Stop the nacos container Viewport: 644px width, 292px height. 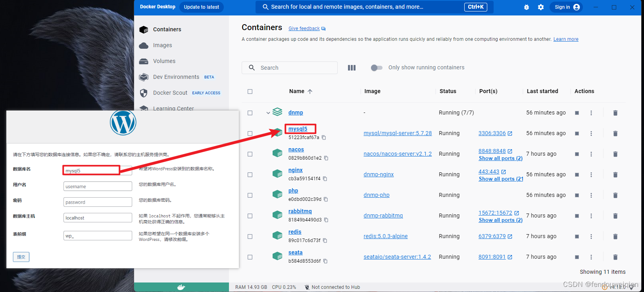tap(577, 154)
